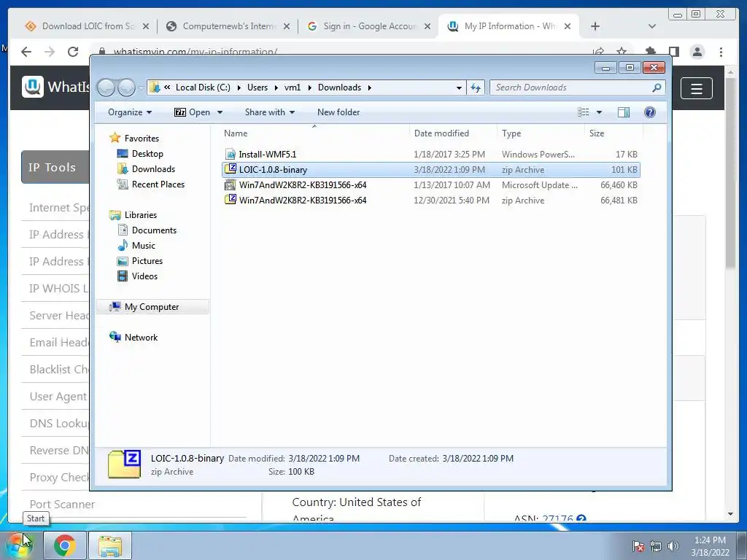Click the Explorer Forward navigation button

[x=126, y=87]
